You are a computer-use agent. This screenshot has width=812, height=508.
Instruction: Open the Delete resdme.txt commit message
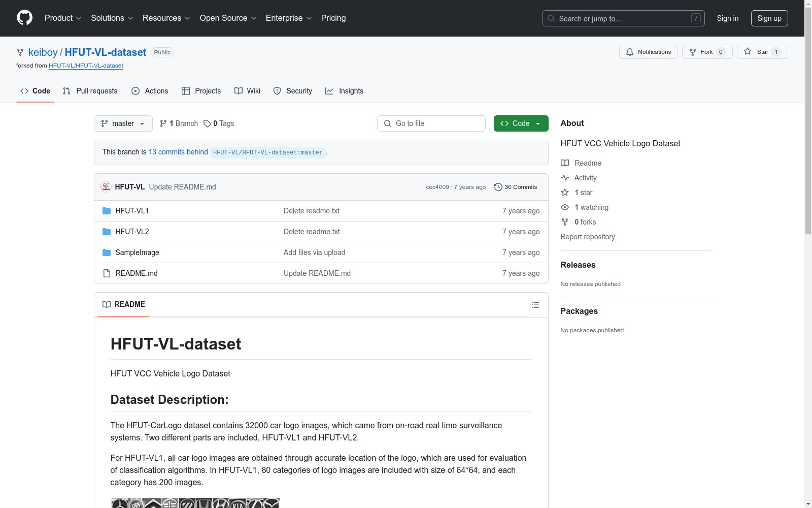point(312,211)
